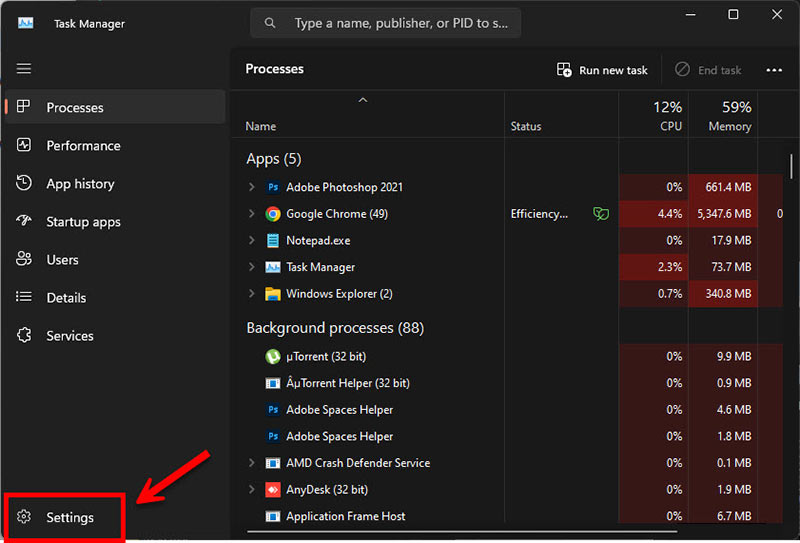800x543 pixels.
Task: Click the Application Frame Host icon
Action: coord(273,516)
